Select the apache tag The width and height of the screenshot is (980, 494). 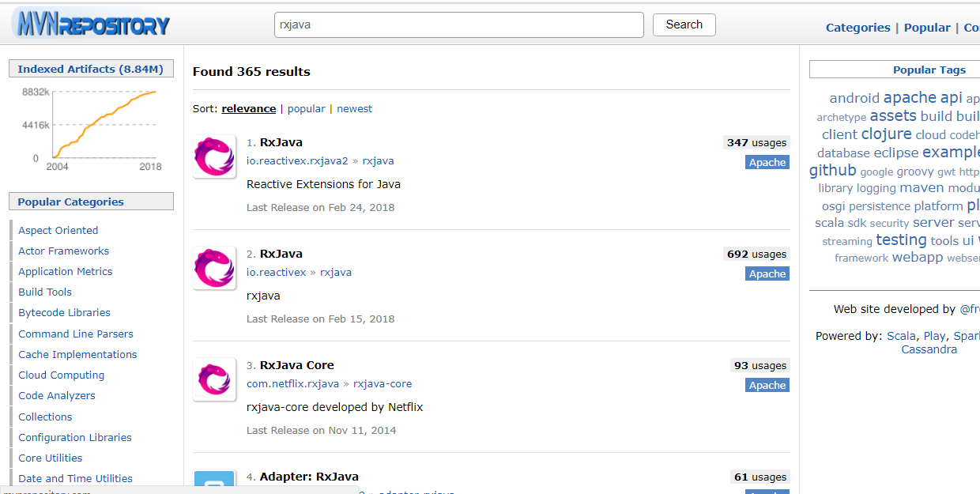[910, 98]
